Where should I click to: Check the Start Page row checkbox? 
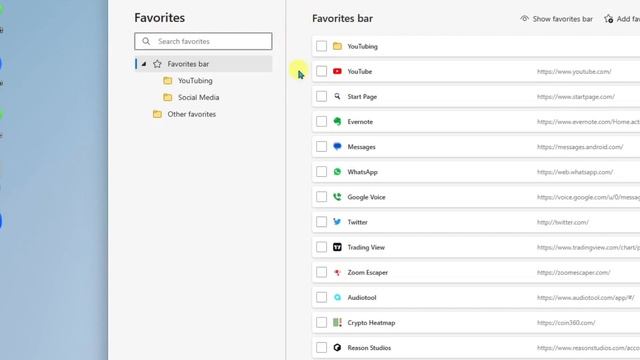322,96
